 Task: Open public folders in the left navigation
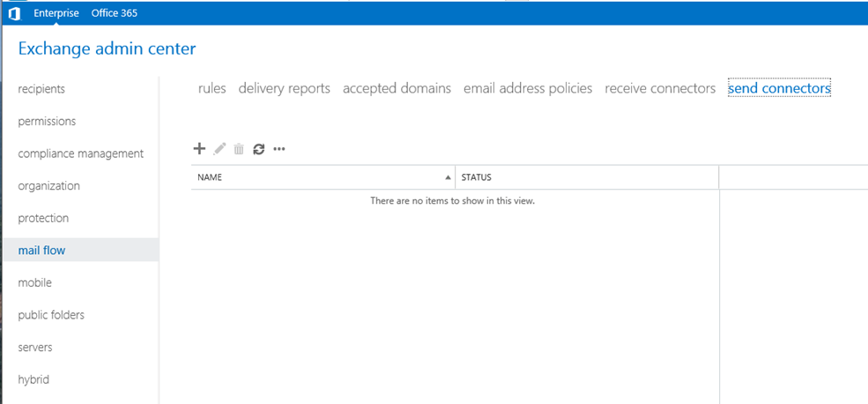coord(51,315)
